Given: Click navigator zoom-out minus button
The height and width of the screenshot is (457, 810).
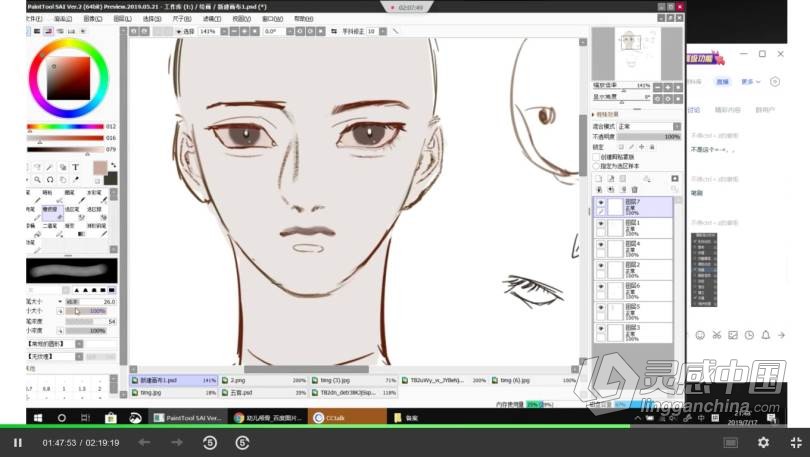Looking at the screenshot, I should click(x=658, y=87).
